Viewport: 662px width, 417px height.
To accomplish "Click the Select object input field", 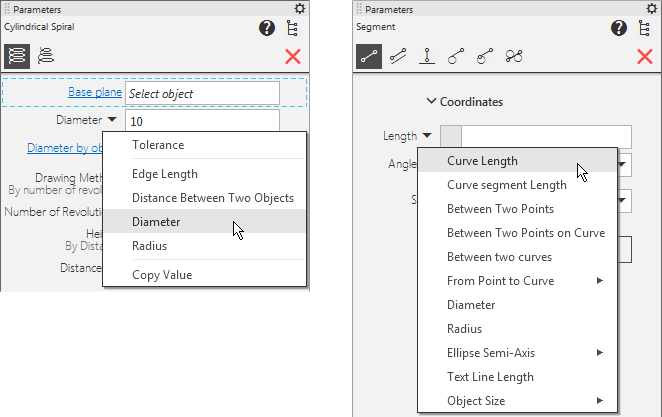I will [202, 93].
